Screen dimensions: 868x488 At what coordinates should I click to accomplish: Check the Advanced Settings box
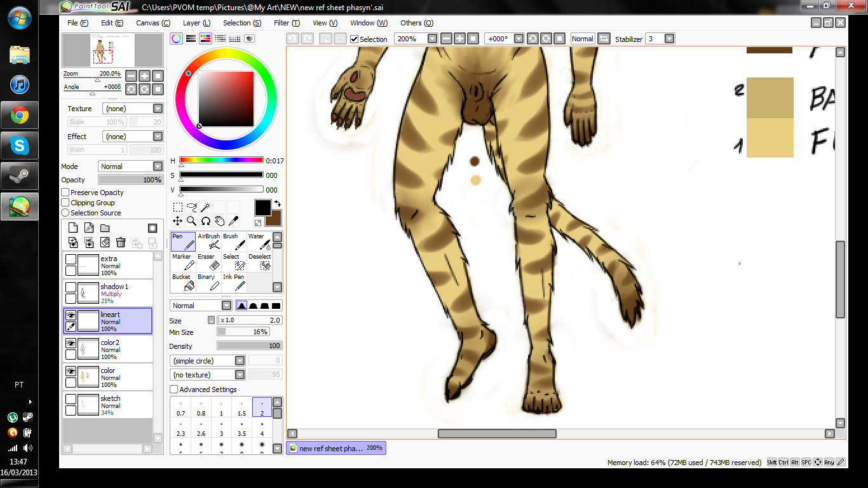pos(174,390)
